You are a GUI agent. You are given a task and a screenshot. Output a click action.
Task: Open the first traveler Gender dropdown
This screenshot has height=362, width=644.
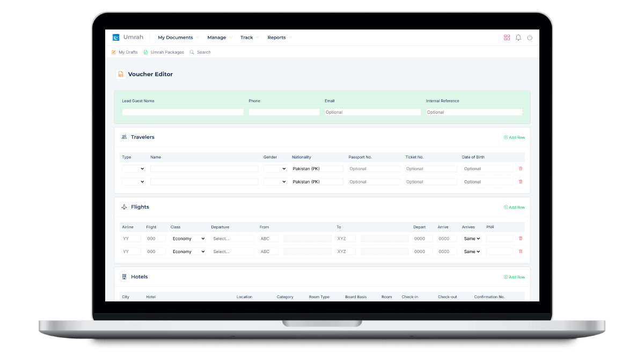click(x=275, y=168)
